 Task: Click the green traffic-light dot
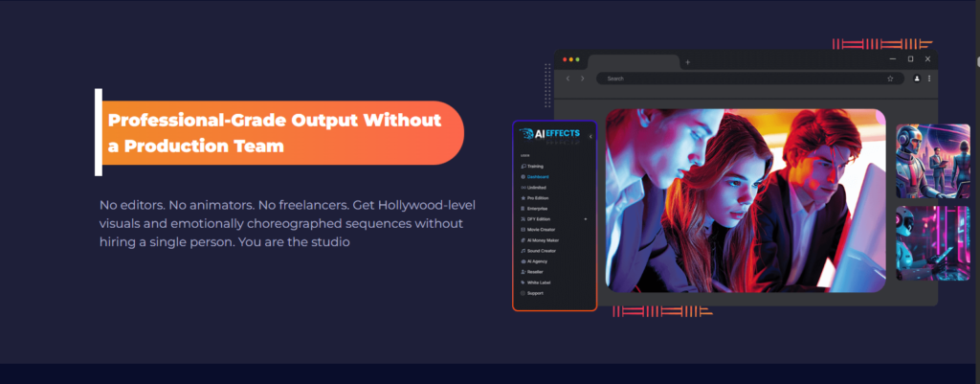tap(577, 59)
